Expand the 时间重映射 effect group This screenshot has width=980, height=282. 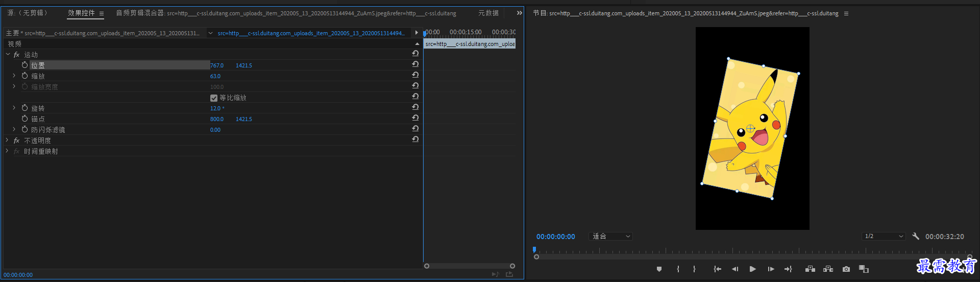coord(7,151)
